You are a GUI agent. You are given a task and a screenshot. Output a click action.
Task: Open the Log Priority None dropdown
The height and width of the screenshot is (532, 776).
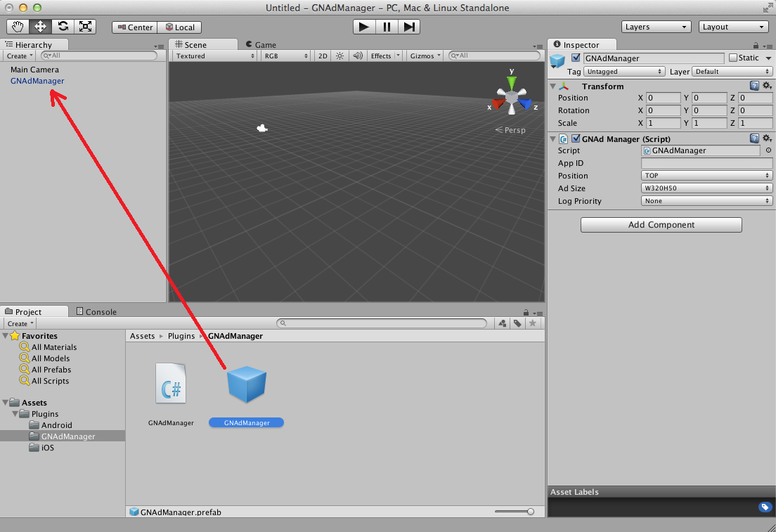tap(706, 201)
